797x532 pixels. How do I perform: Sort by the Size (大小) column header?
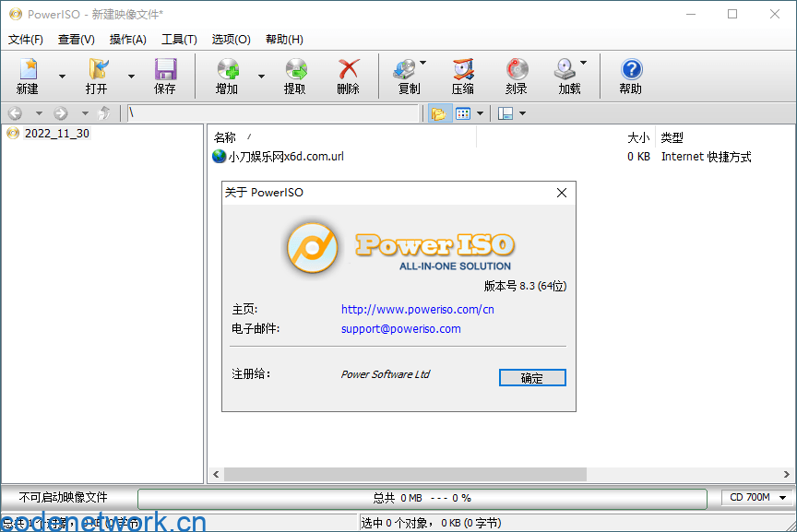[x=638, y=137]
